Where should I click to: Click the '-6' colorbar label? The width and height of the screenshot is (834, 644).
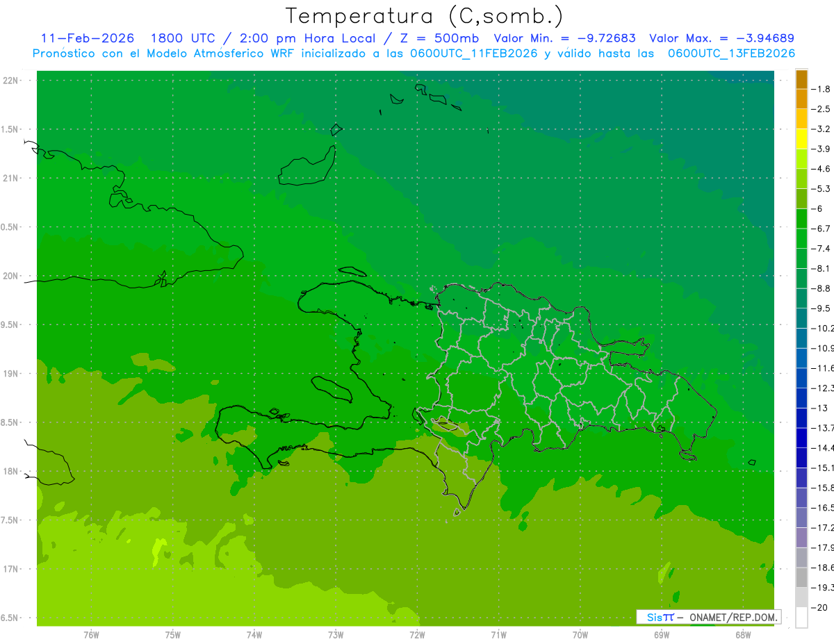[x=817, y=208]
